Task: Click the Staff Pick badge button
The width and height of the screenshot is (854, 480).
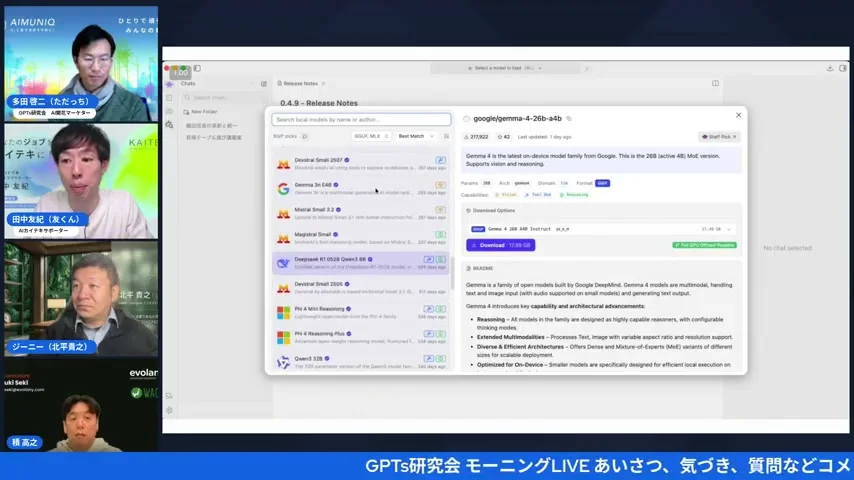Action: tap(718, 137)
